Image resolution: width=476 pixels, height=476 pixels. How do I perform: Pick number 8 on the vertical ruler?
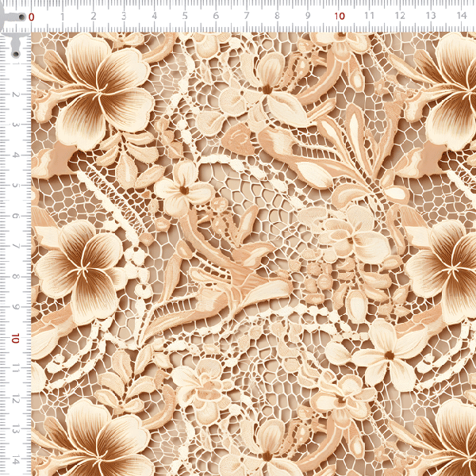15,277
